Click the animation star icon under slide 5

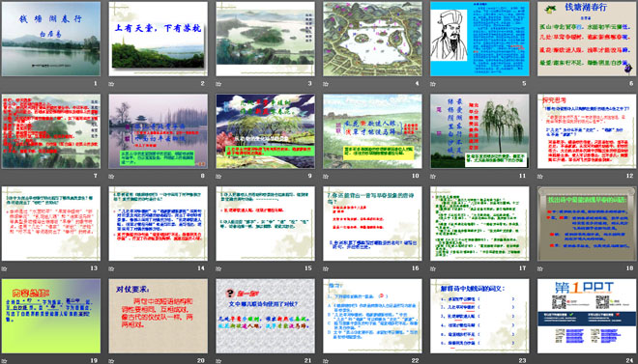(433, 84)
